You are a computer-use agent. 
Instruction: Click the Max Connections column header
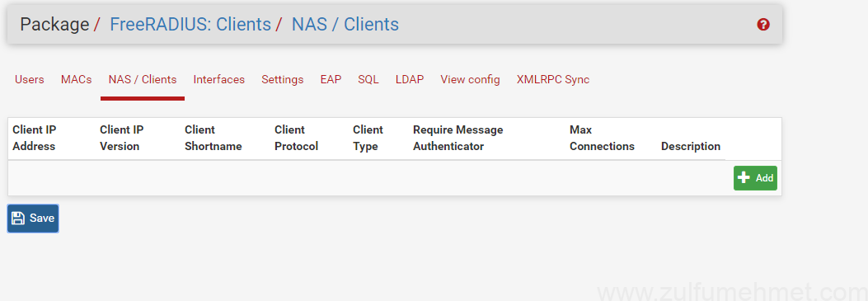(x=602, y=138)
